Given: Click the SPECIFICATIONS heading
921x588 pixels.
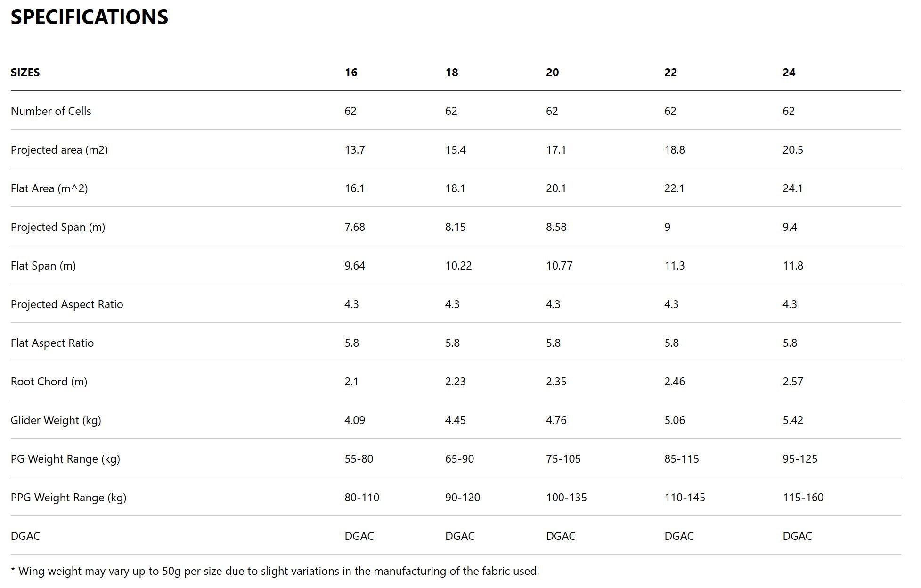Looking at the screenshot, I should pos(90,17).
